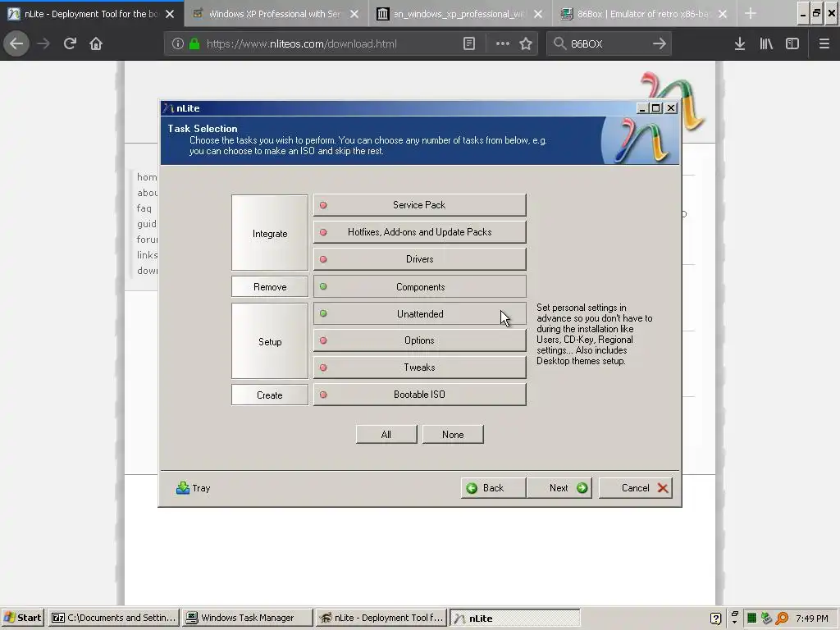The height and width of the screenshot is (630, 840).
Task: Click the Integrate group button
Action: tap(270, 233)
